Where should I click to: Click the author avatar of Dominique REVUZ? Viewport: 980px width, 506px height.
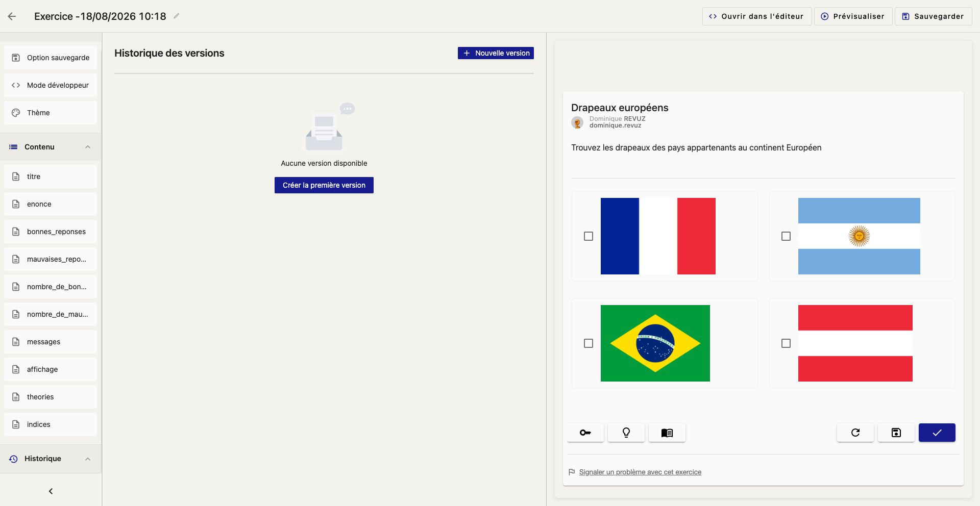coord(577,122)
